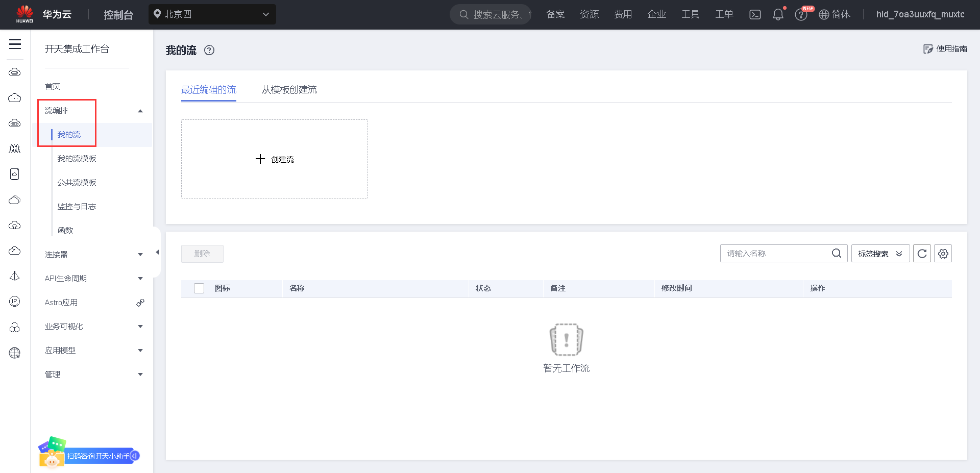The width and height of the screenshot is (980, 473).
Task: Open 我的流模板 in sidebar
Action: click(x=77, y=159)
